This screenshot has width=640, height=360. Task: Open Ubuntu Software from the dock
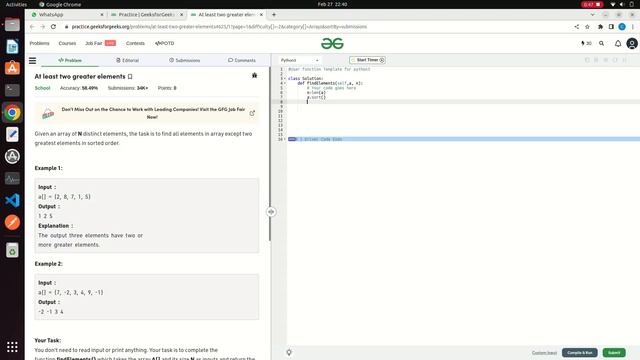(x=12, y=68)
